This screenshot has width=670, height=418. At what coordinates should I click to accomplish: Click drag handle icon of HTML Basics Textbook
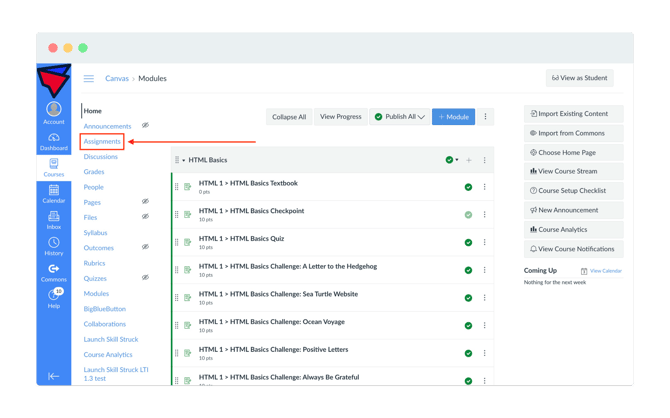pos(176,187)
